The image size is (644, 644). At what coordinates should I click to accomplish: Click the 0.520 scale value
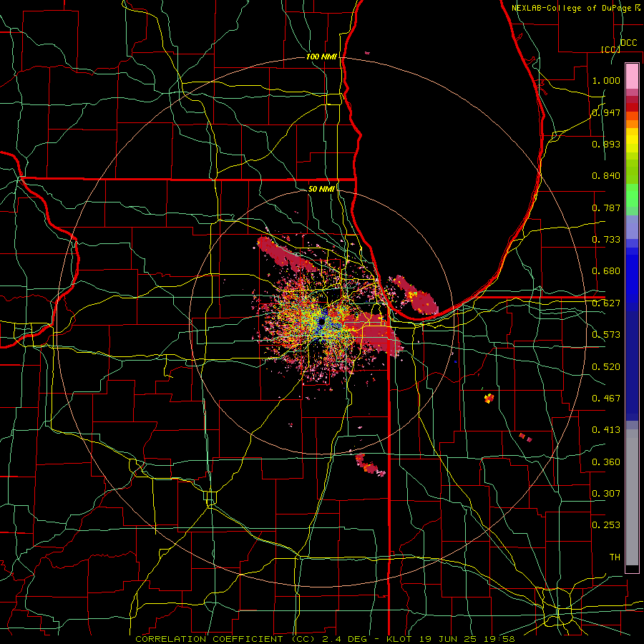click(606, 367)
